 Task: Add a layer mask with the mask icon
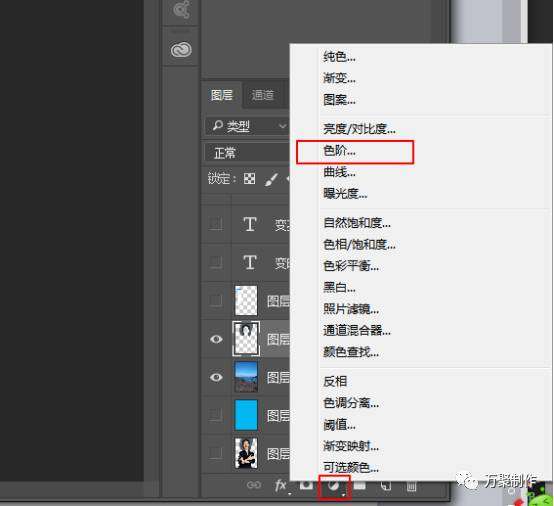coord(306,485)
